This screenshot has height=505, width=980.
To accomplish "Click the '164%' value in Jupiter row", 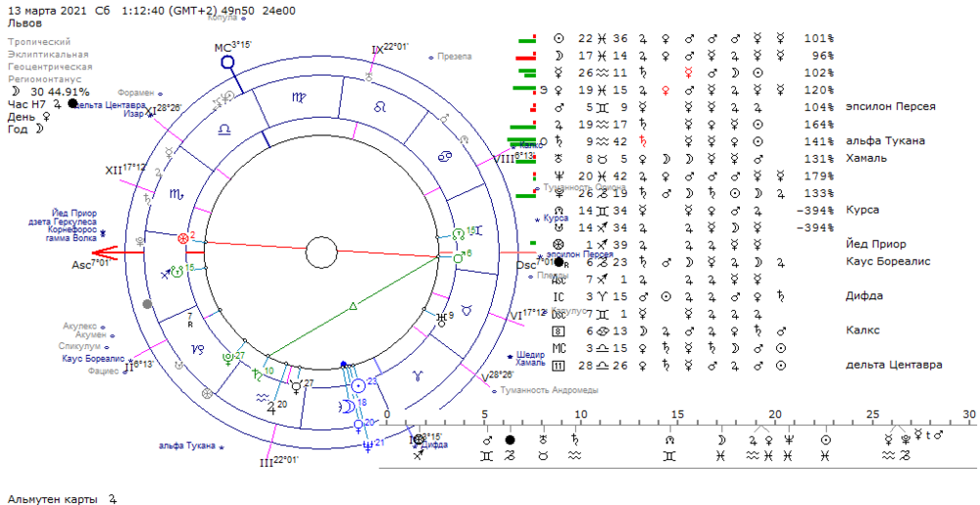I will [818, 124].
